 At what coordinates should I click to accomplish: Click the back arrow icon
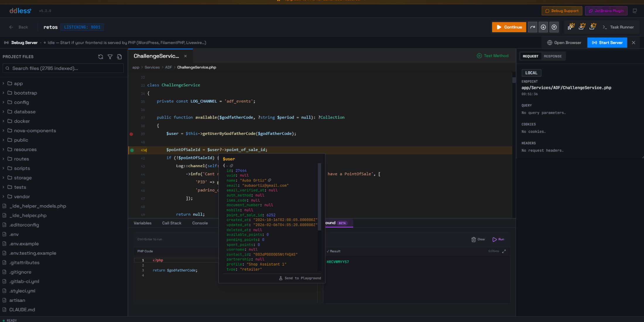coord(11,27)
